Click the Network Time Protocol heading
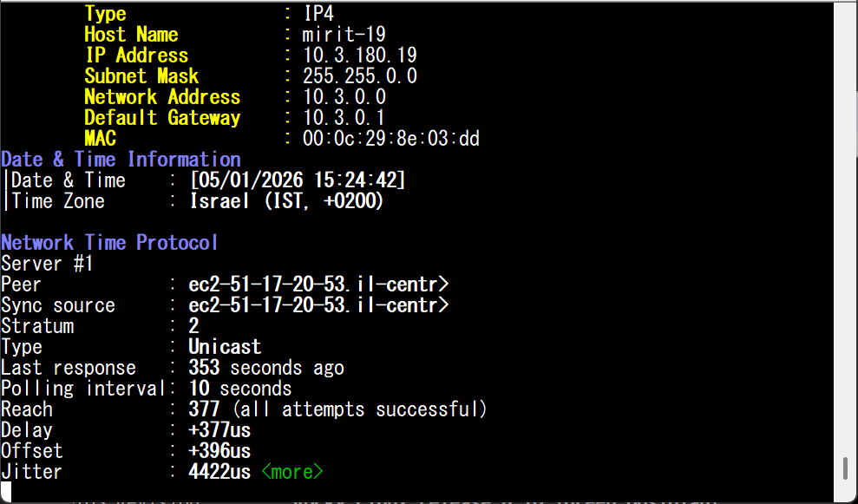Viewport: 858px width, 504px height. (109, 243)
